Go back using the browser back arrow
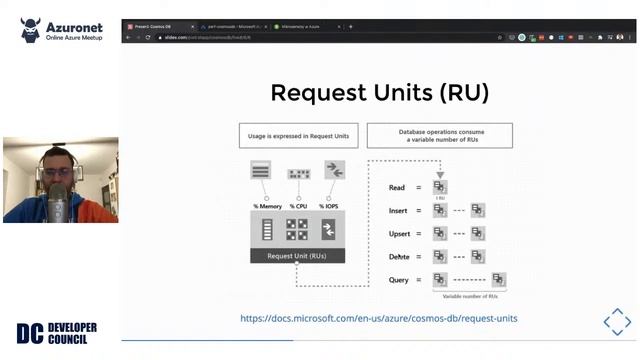Image resolution: width=640 pixels, height=360 pixels. (128, 37)
